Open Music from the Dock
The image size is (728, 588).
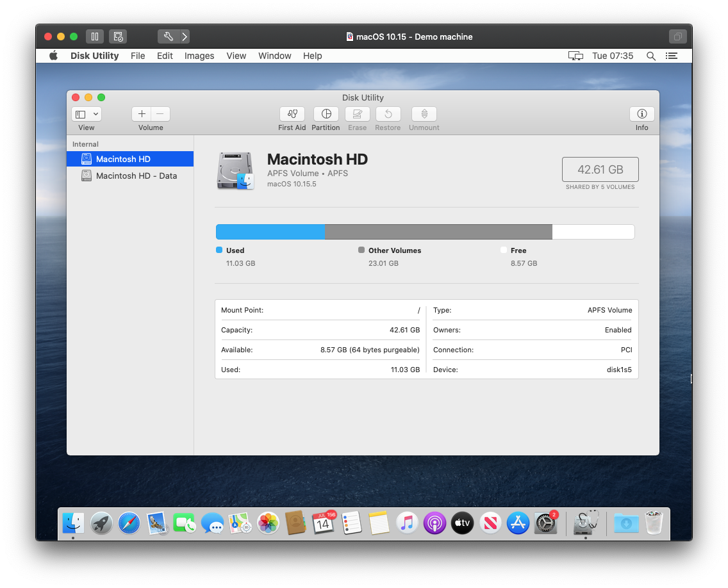pyautogui.click(x=407, y=523)
